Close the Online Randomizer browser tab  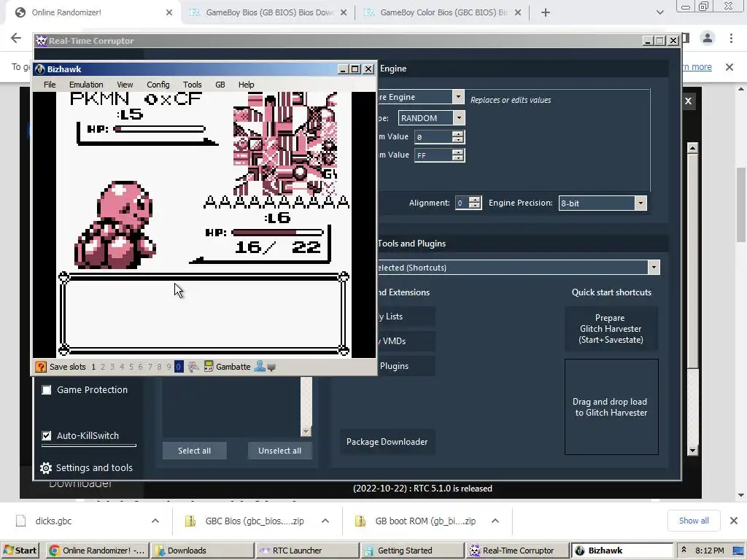(x=169, y=12)
